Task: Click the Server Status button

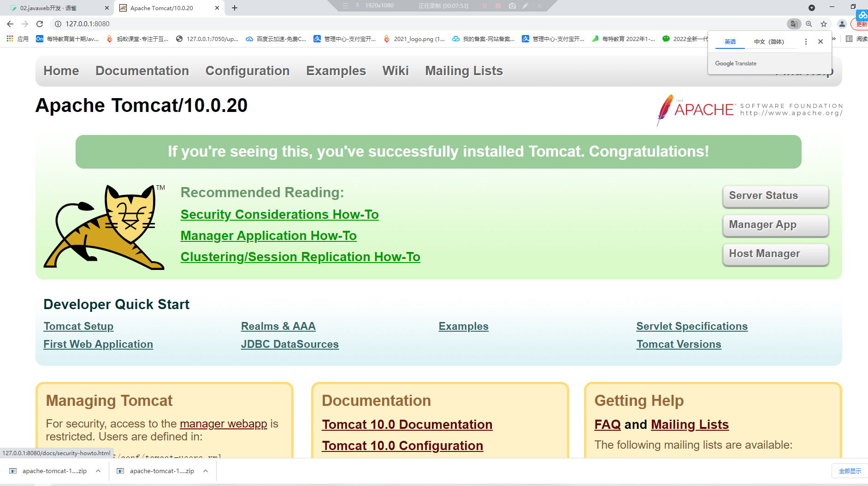Action: click(776, 196)
